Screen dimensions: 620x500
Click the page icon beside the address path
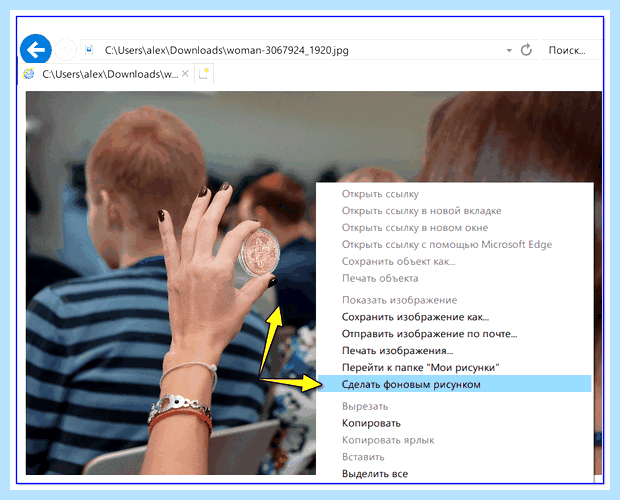pos(89,50)
